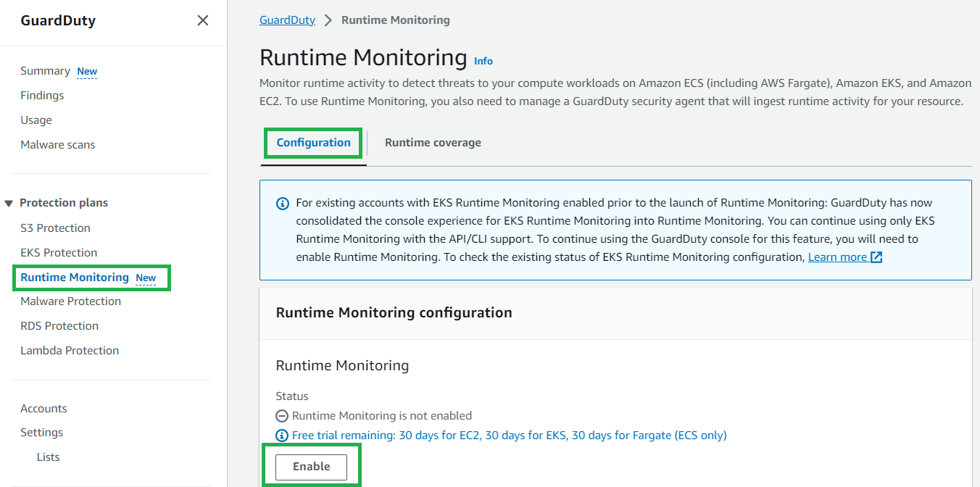Click the free trial remaining details text
This screenshot has width=980, height=487.
tap(507, 435)
